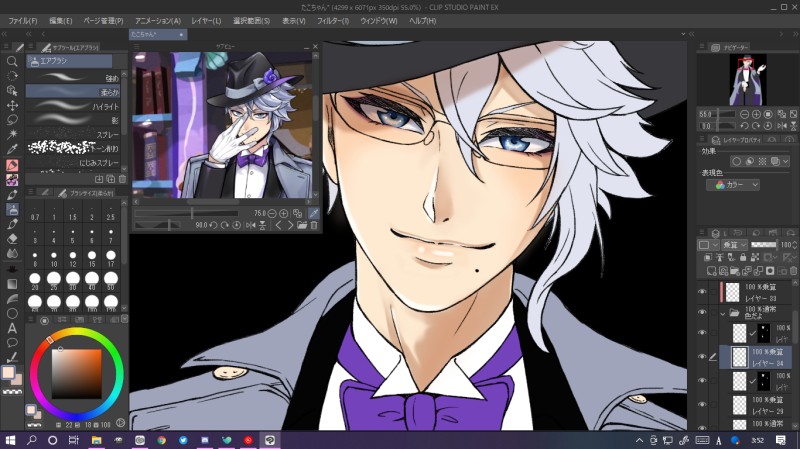
Task: Select the Operation object tool (cube with cursor)
Action: click(x=12, y=91)
